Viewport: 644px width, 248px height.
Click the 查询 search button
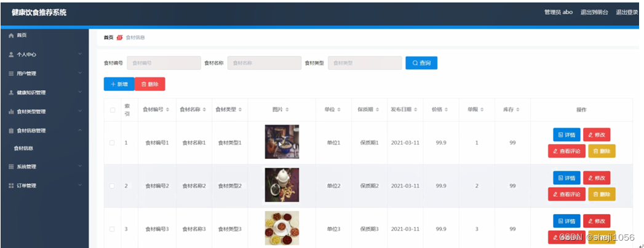421,63
